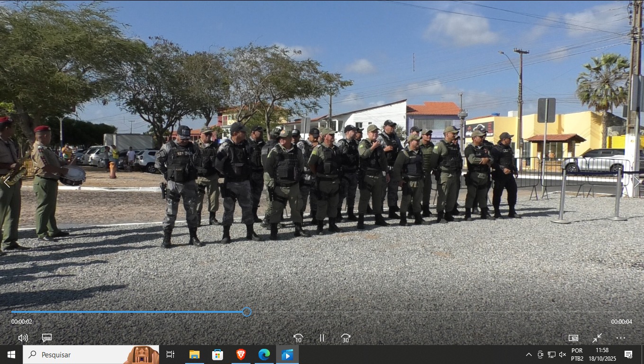The image size is (644, 364).
Task: Switch to mini player view
Action: click(x=573, y=338)
